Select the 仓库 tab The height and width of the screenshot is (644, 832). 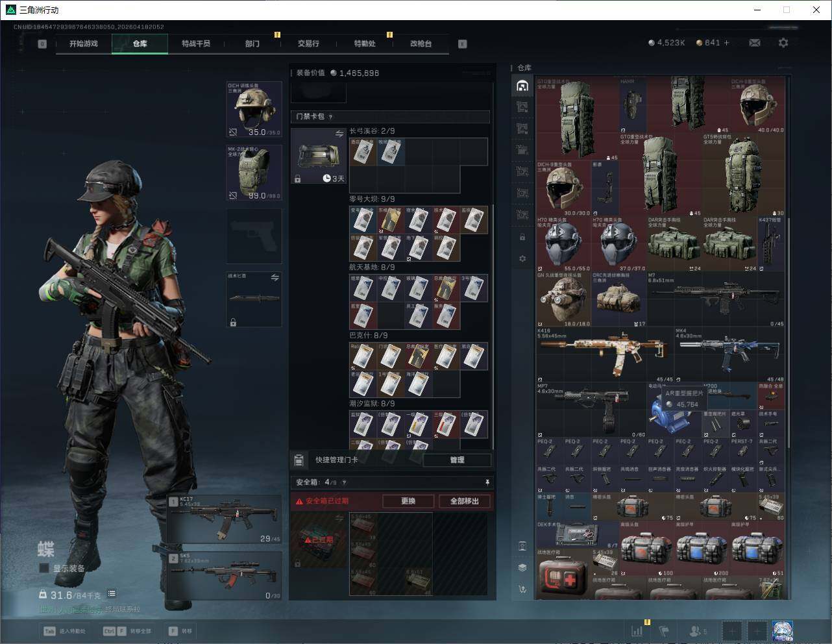click(140, 43)
